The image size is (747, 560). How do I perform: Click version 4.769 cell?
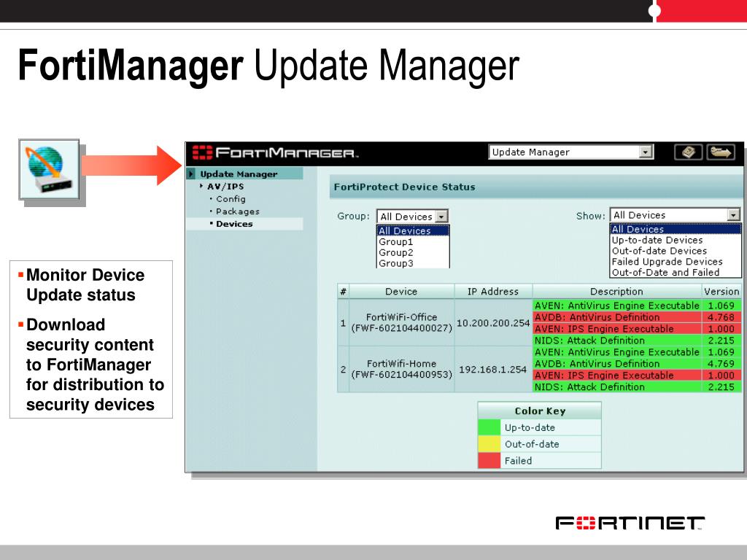pyautogui.click(x=721, y=364)
